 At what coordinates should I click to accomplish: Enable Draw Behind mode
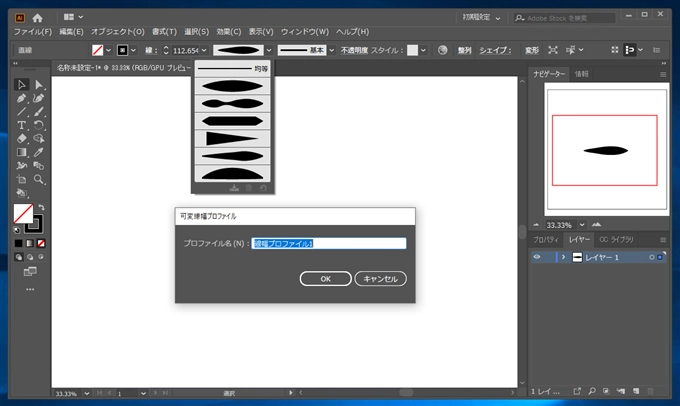[30, 257]
